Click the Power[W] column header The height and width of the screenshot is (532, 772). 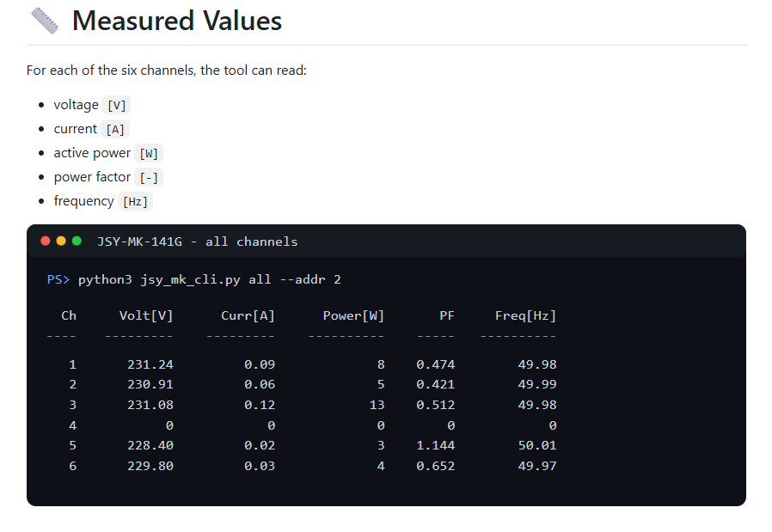(353, 315)
